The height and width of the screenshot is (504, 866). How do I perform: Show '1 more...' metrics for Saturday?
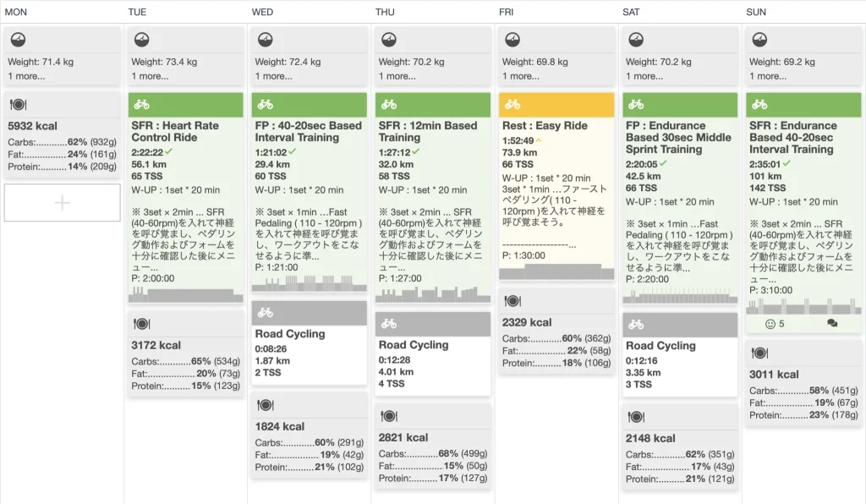click(x=644, y=76)
